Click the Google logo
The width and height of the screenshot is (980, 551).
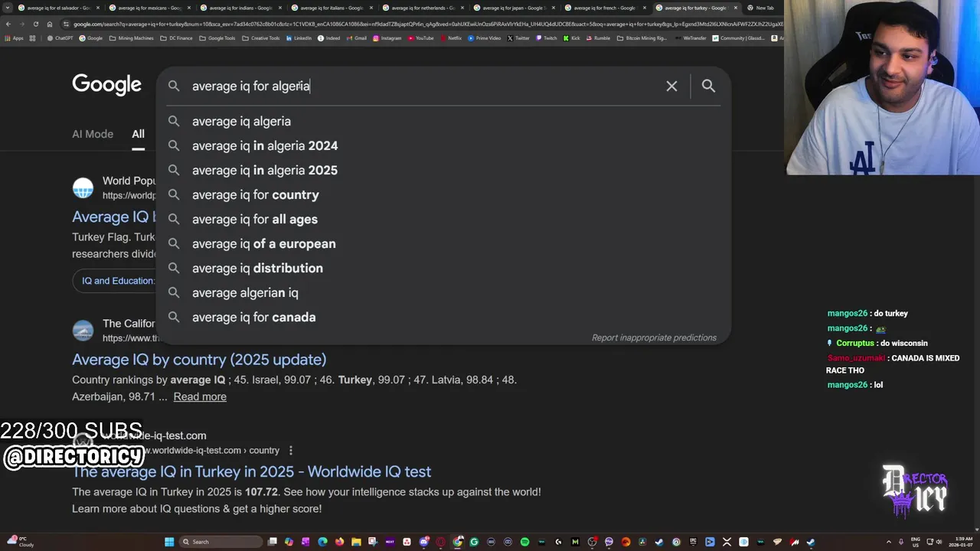tap(106, 85)
